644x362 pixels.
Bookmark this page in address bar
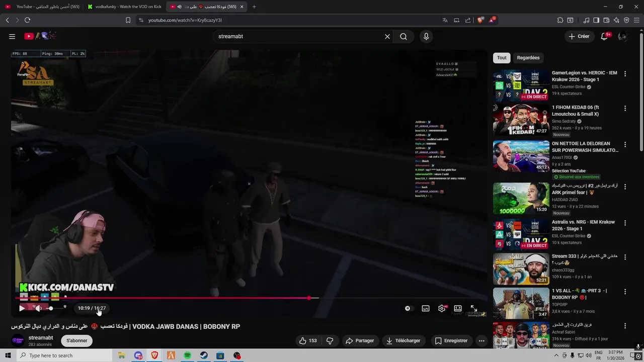click(128, 20)
